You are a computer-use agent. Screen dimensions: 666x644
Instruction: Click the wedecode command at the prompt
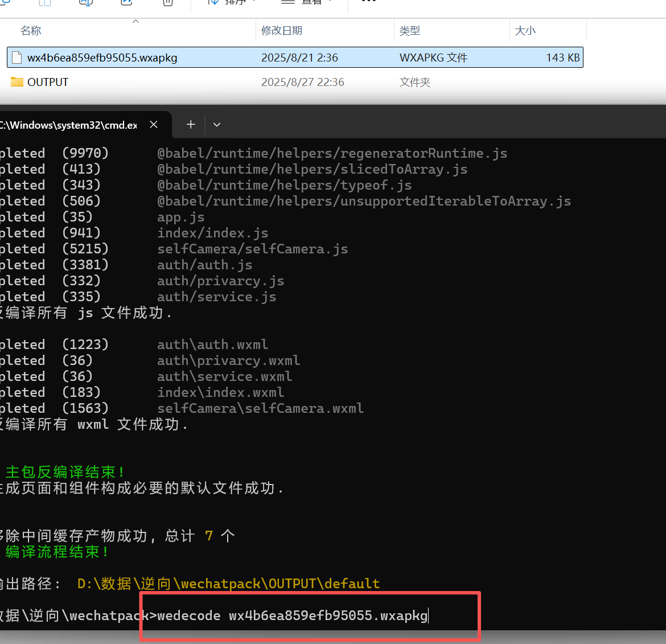tap(292, 616)
